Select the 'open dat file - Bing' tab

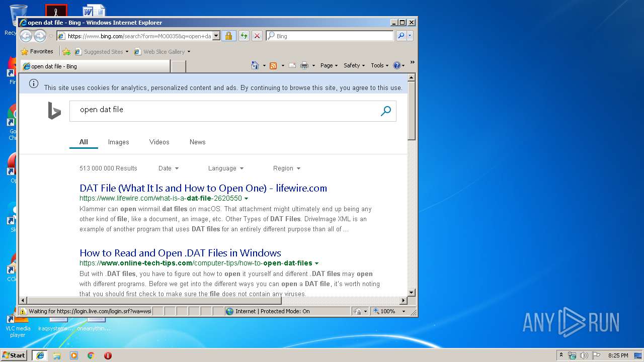click(95, 66)
